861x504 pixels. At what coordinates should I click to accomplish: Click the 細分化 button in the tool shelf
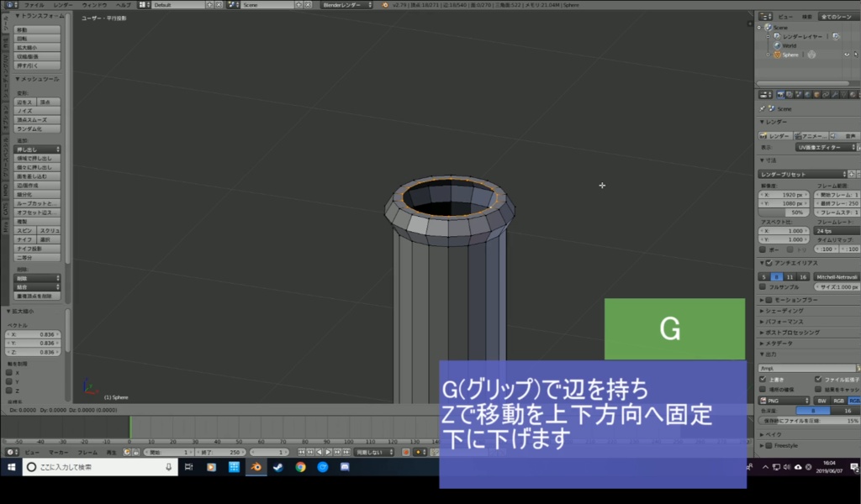click(x=25, y=196)
